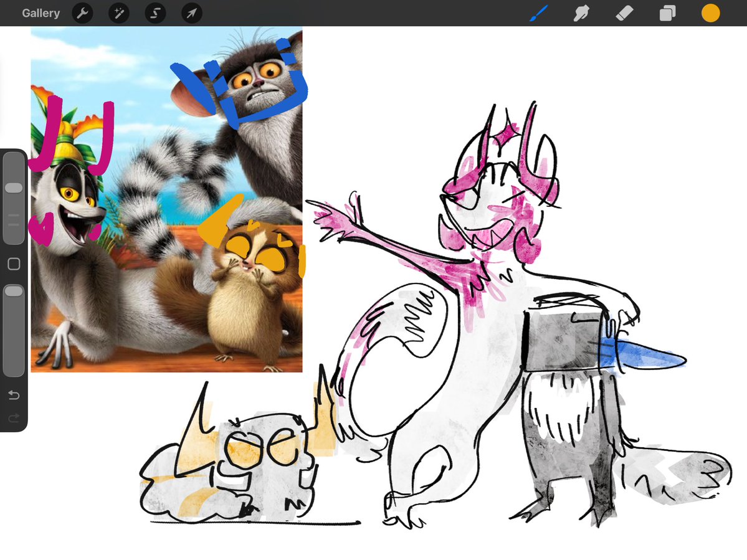This screenshot has width=747, height=560.
Task: Tap the lemur reference image
Action: pos(166,199)
